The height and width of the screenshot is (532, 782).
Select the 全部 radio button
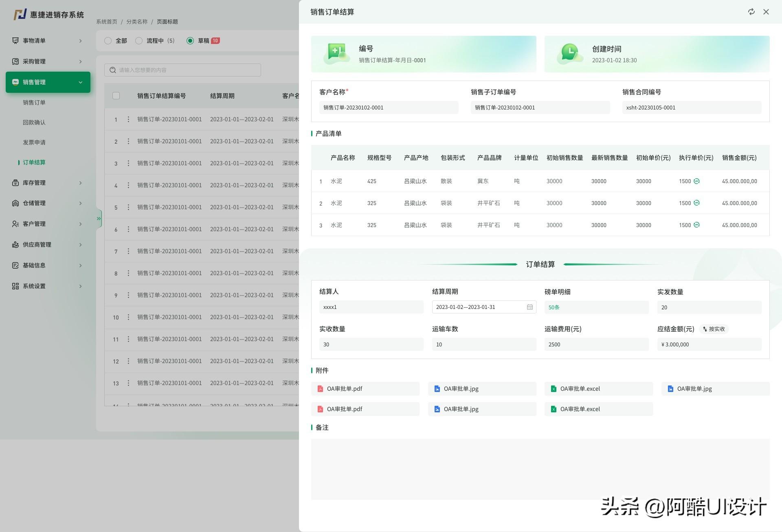(x=108, y=41)
